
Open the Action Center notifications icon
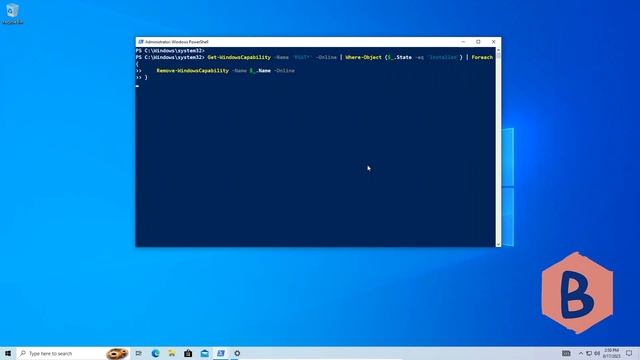pos(629,353)
